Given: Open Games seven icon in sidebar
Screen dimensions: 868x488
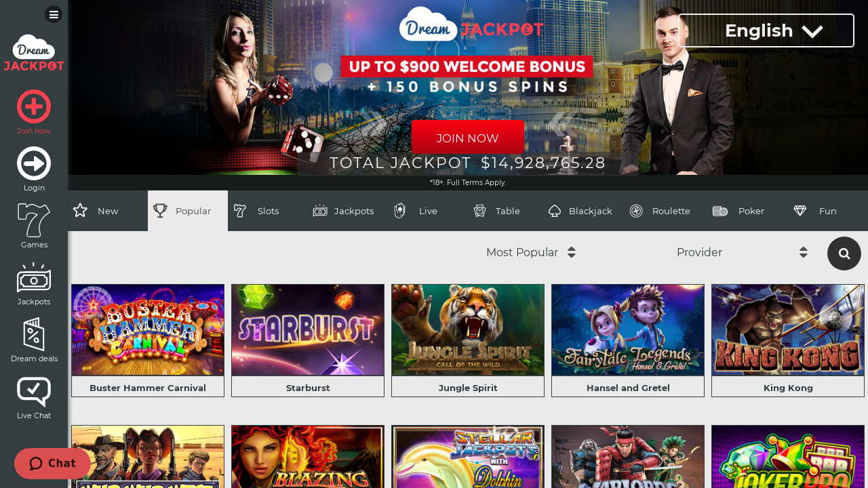Looking at the screenshot, I should (34, 220).
